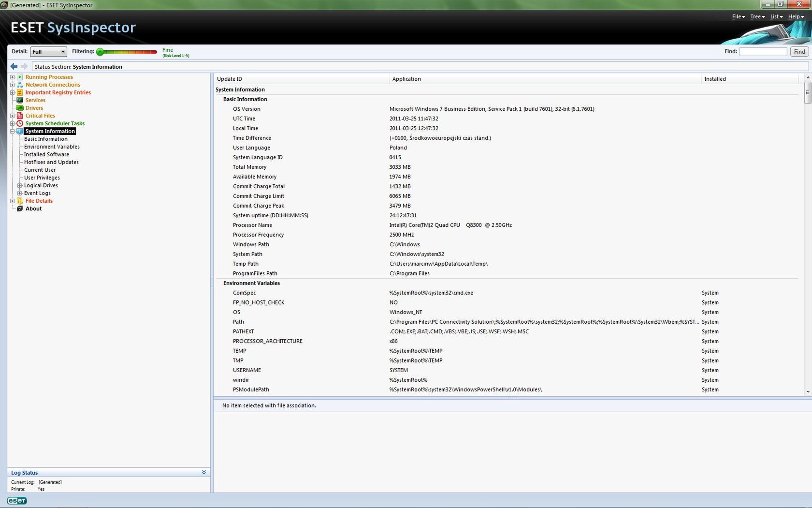Click the Running Processes tree icon
Screen dimensions: 812x508
[20, 77]
